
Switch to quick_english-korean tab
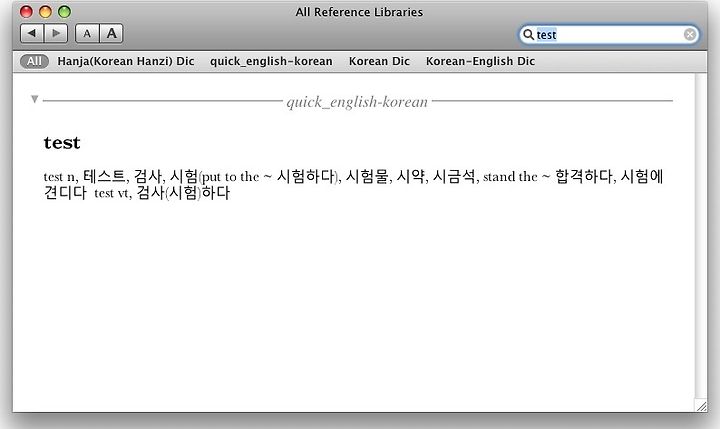271,61
